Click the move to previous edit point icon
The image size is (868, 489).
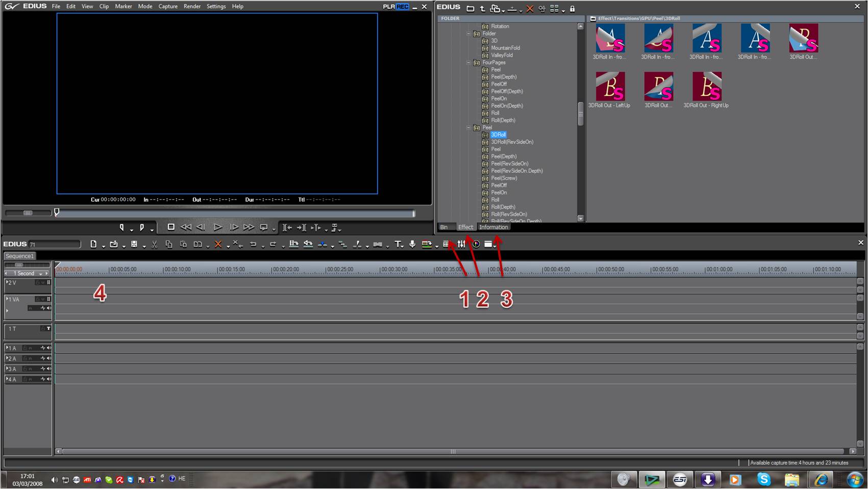click(x=287, y=228)
